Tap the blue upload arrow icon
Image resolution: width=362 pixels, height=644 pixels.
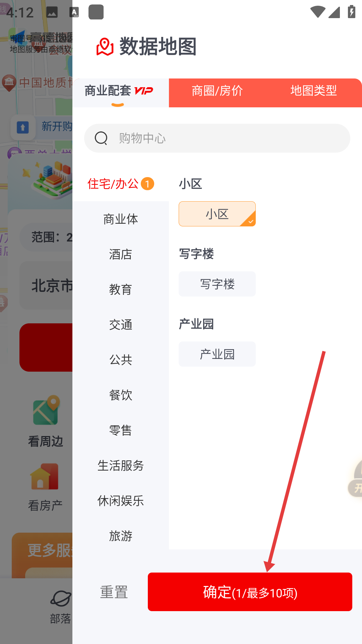click(23, 127)
